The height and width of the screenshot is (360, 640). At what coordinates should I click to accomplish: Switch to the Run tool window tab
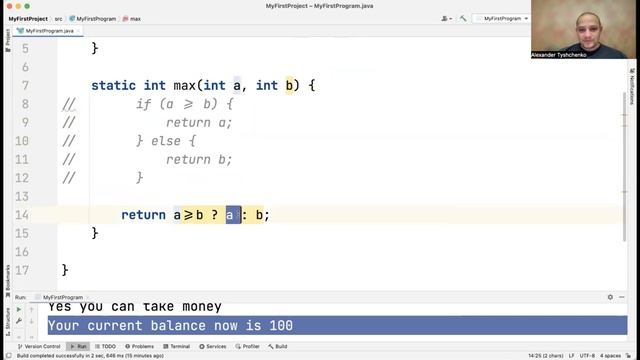coord(78,347)
